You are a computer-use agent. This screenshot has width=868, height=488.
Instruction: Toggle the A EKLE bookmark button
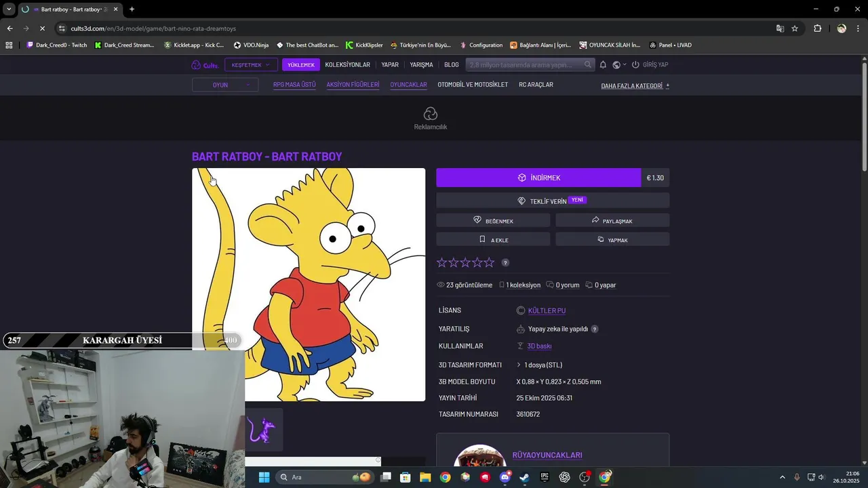point(493,239)
